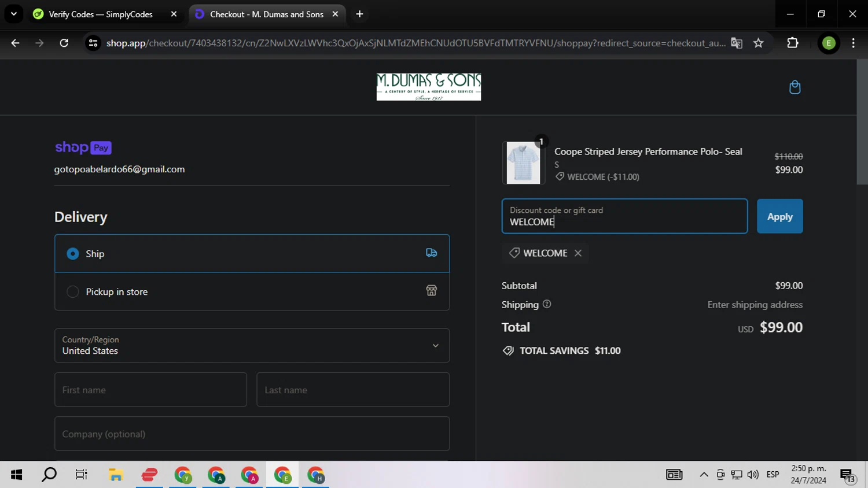
Task: Open the tab search dropdown arrow
Action: point(14,14)
